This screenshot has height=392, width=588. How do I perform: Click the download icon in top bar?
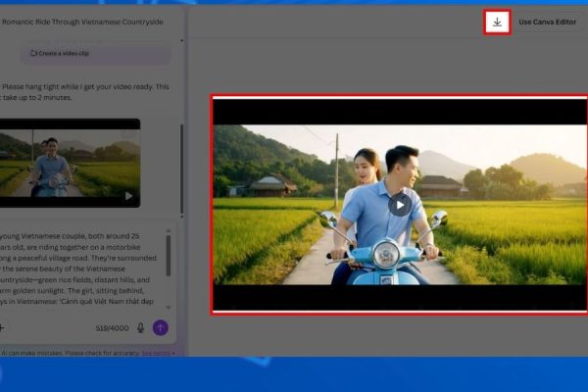pos(497,22)
